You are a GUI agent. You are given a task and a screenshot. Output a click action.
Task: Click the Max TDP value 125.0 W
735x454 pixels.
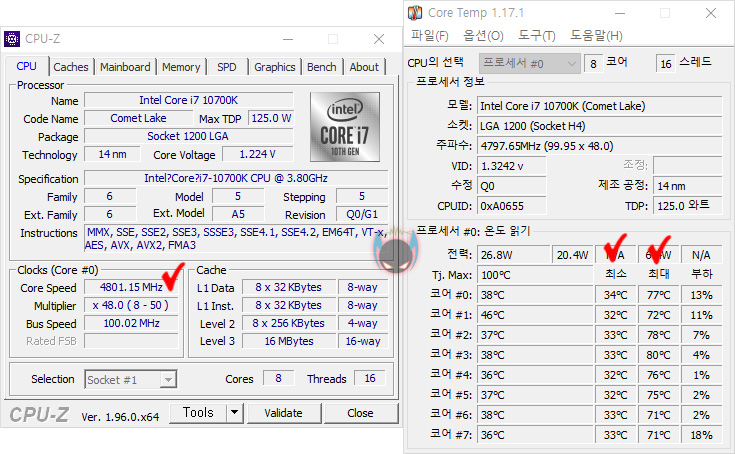point(271,118)
